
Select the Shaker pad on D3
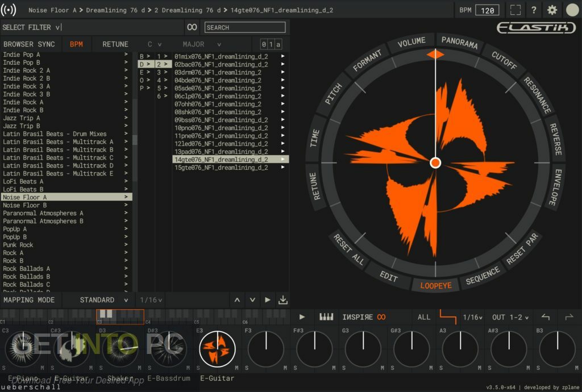tap(120, 349)
